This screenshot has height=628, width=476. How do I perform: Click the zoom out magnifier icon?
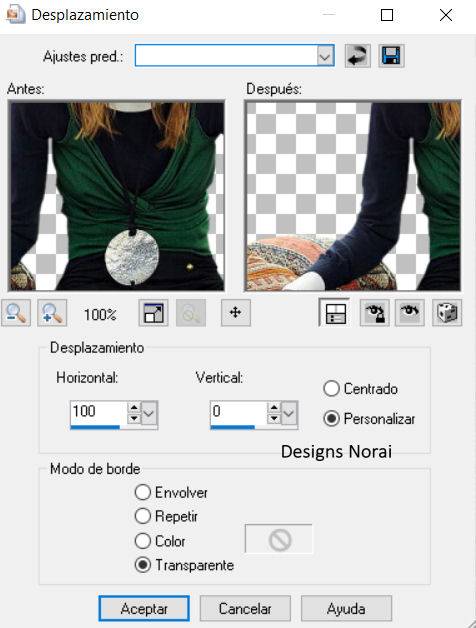pos(16,313)
